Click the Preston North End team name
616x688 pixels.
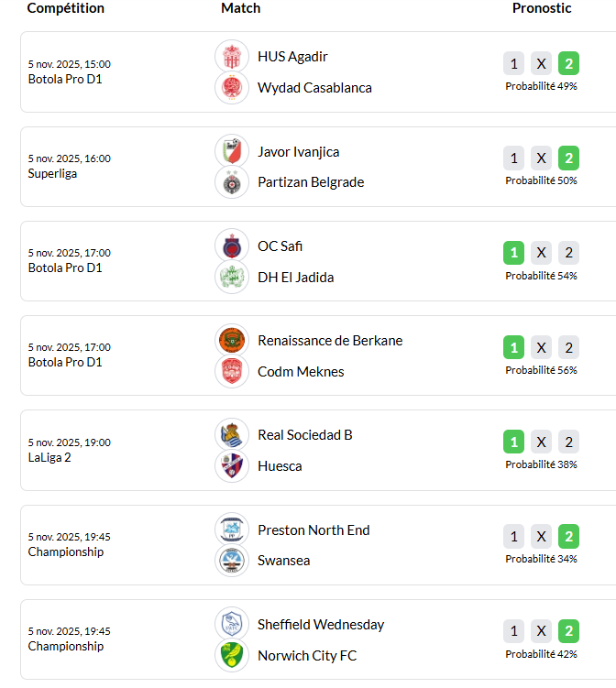tap(313, 530)
